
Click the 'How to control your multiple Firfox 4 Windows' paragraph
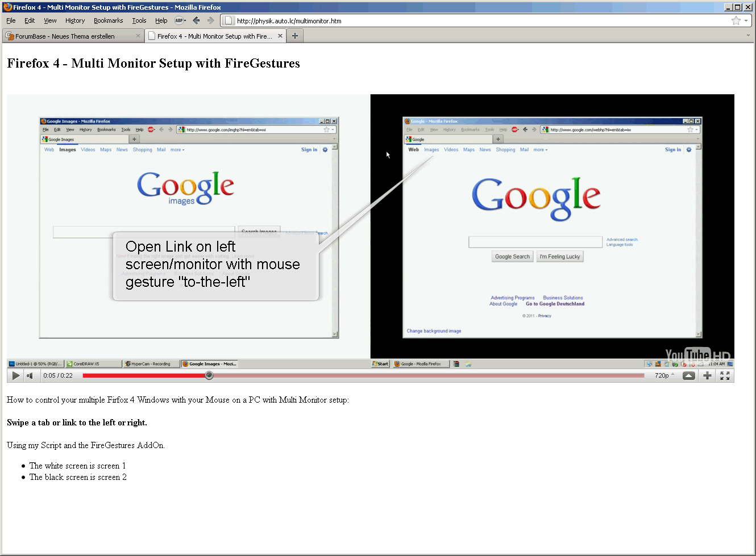[x=178, y=400]
